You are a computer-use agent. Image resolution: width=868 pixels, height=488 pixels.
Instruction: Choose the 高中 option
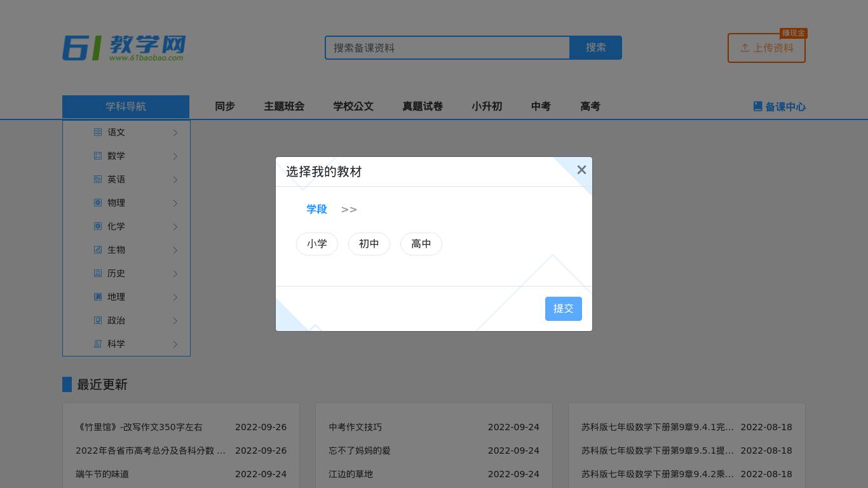tap(421, 244)
